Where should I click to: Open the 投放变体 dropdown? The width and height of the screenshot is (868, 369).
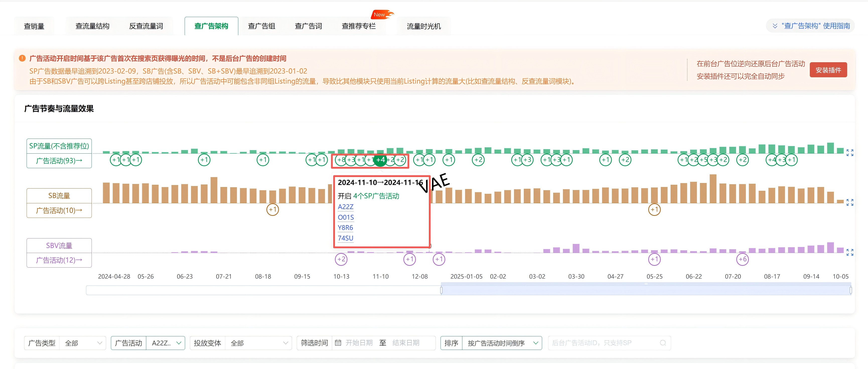coord(258,343)
